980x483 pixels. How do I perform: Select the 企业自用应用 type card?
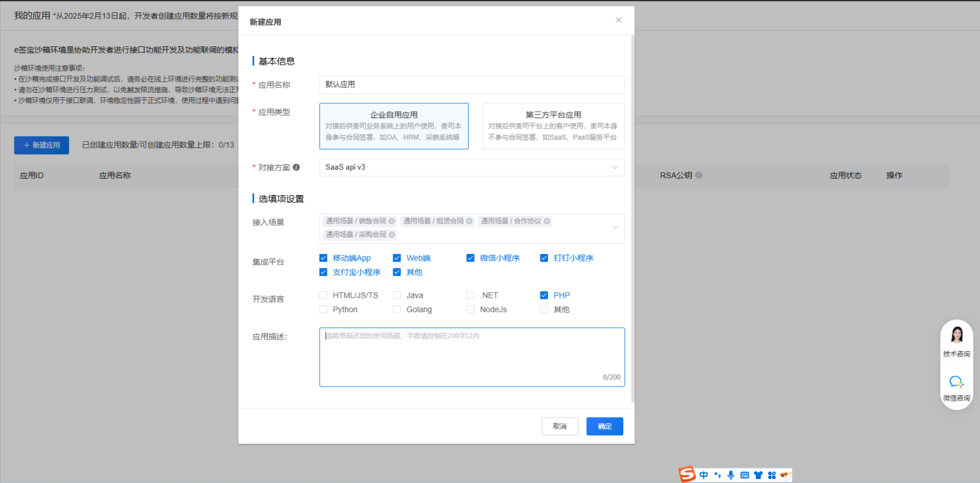click(x=393, y=126)
